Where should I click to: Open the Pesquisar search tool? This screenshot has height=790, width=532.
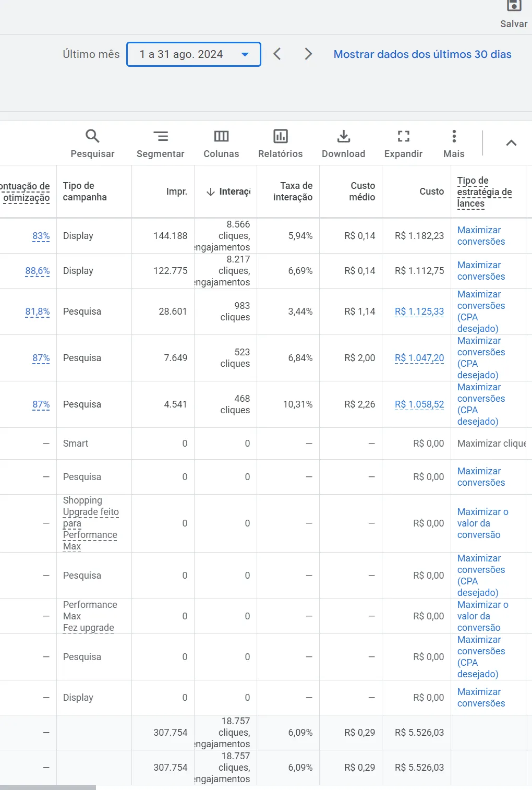92,137
